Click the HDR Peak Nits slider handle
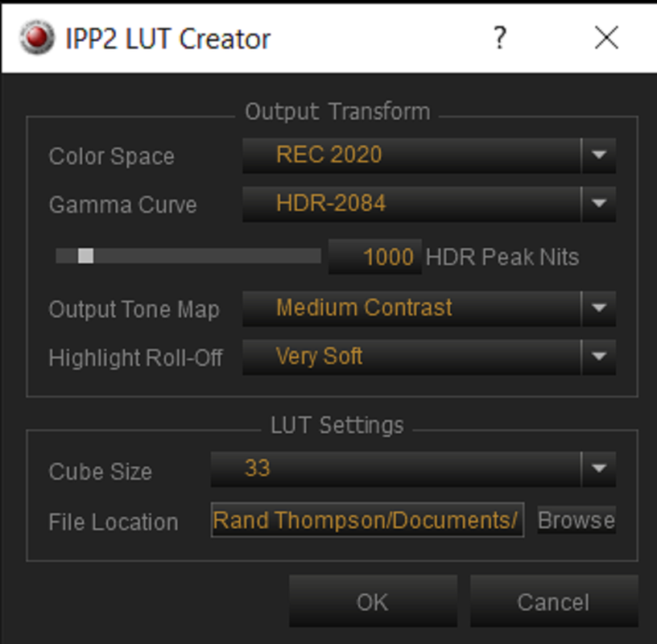 coord(85,256)
